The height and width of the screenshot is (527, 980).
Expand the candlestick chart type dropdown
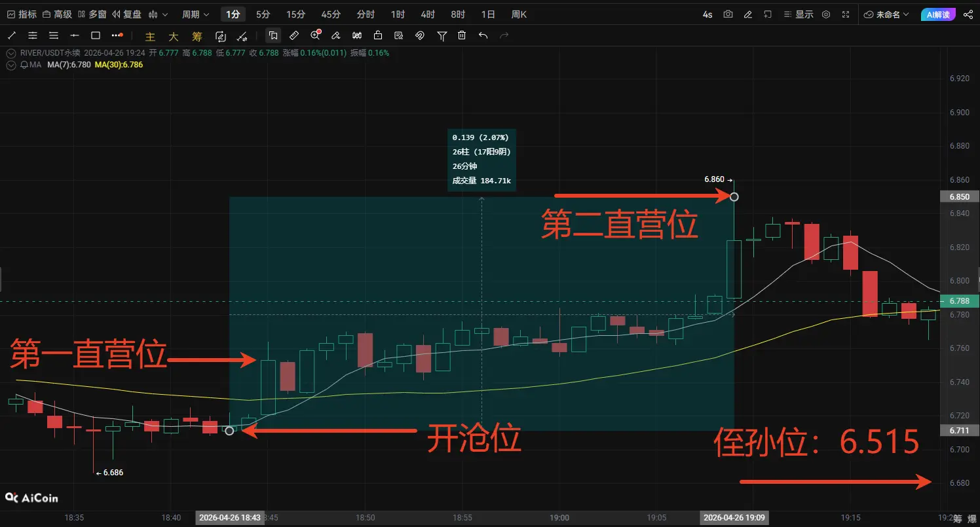(158, 14)
